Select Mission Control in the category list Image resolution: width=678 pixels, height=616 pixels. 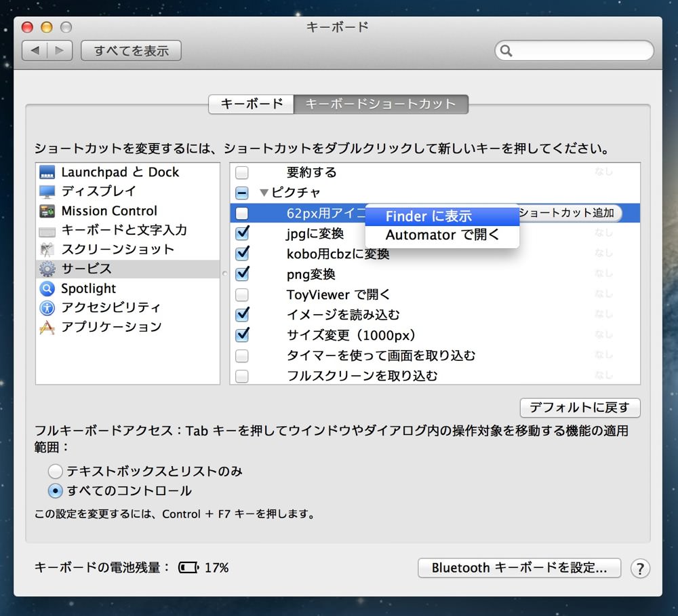(127, 211)
